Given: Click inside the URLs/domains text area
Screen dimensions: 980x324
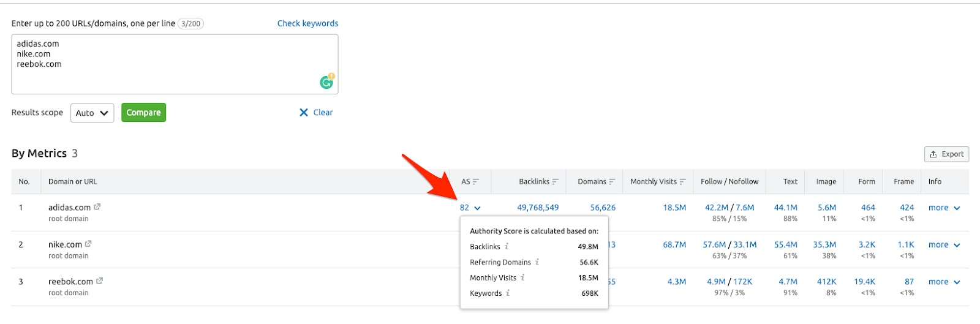Looking at the screenshot, I should (175, 73).
